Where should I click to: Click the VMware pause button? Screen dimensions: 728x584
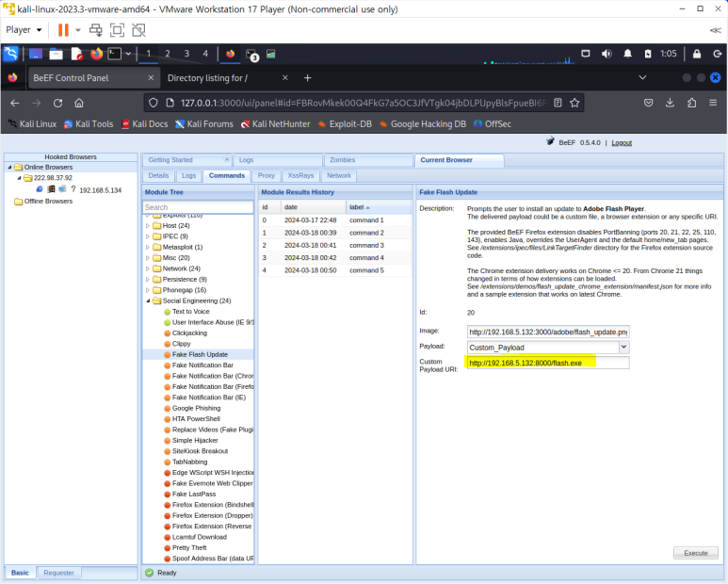point(63,30)
